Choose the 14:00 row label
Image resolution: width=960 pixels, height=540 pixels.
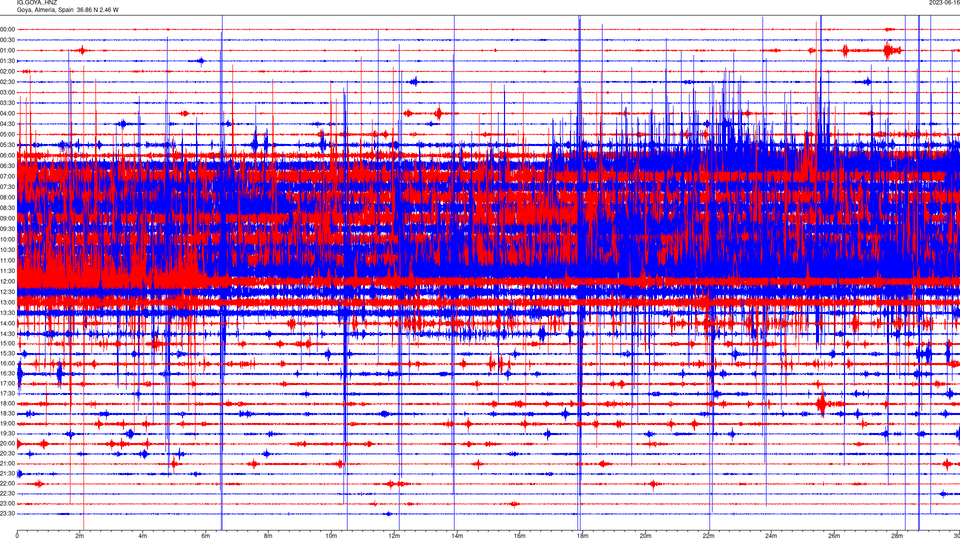[x=7, y=323]
